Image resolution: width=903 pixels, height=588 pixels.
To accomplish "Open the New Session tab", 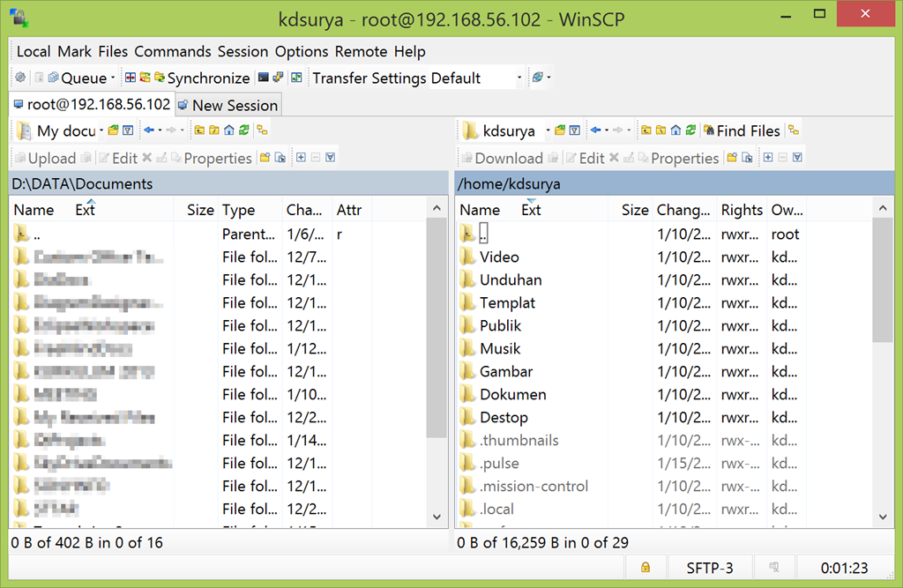I will coord(228,106).
